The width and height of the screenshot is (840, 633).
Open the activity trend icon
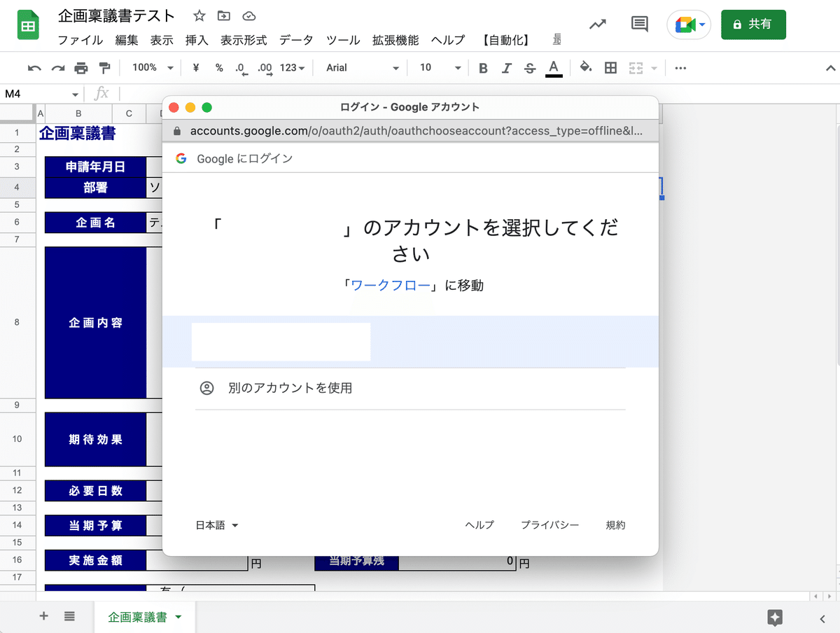(597, 25)
